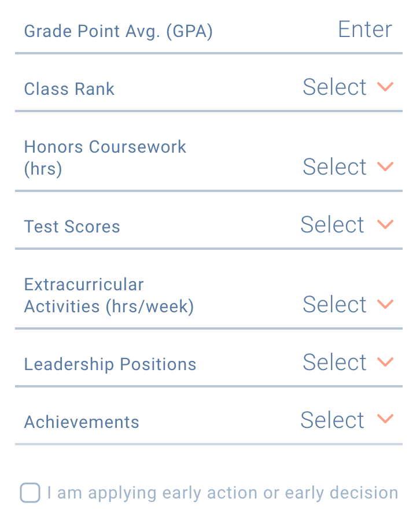Image resolution: width=420 pixels, height=517 pixels.
Task: Click the chevron arrow next to Test Scores
Action: pyautogui.click(x=385, y=224)
